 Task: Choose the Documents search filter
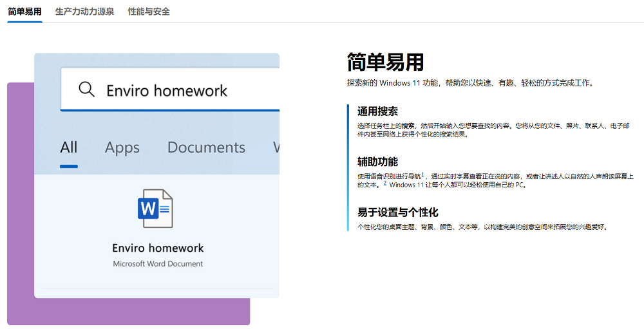(x=206, y=147)
